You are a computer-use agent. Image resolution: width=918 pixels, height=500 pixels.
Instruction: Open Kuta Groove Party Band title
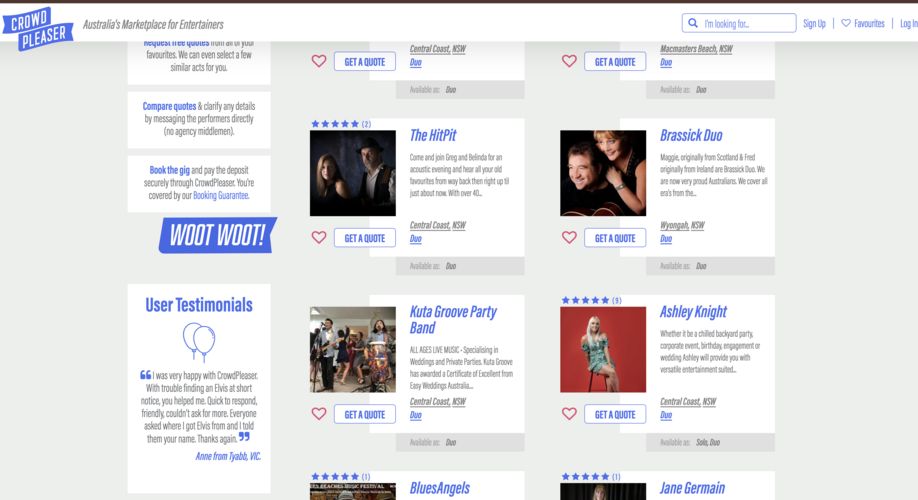pyautogui.click(x=453, y=320)
